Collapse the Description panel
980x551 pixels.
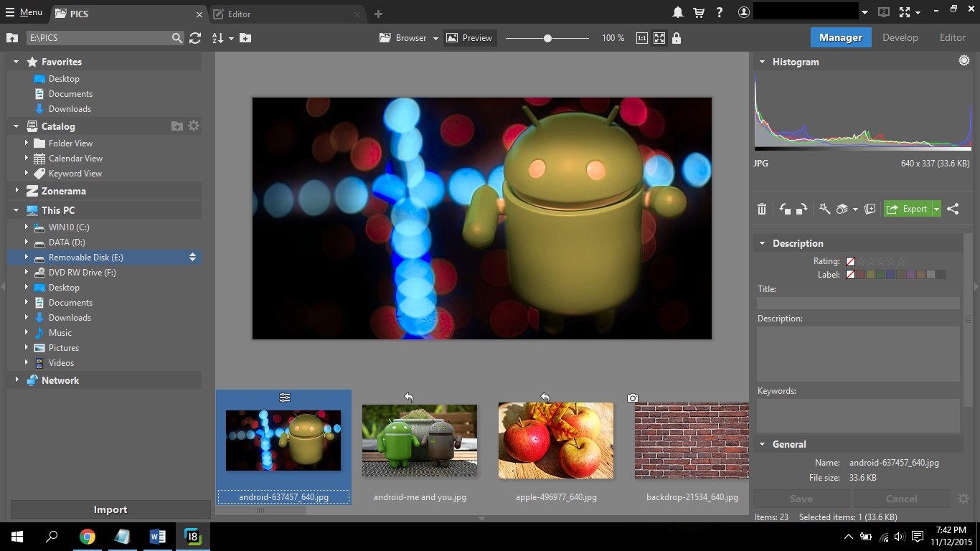762,243
